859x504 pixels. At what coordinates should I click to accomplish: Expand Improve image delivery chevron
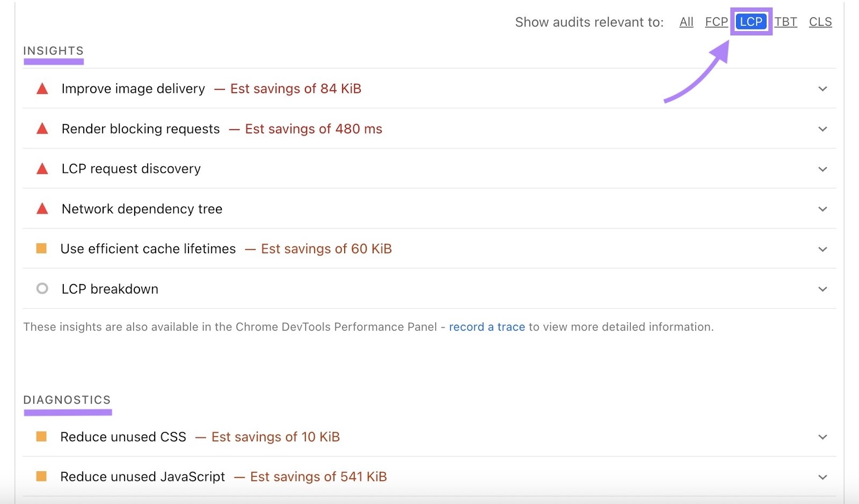tap(822, 89)
